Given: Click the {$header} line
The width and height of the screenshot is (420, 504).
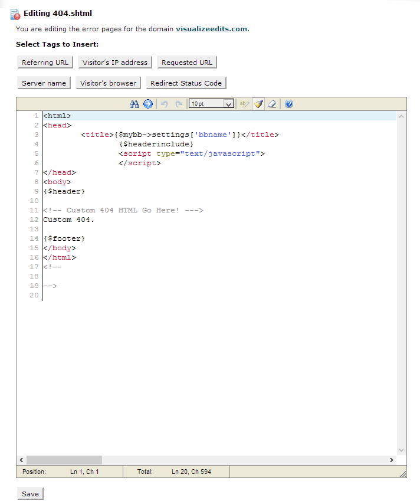Looking at the screenshot, I should (64, 191).
